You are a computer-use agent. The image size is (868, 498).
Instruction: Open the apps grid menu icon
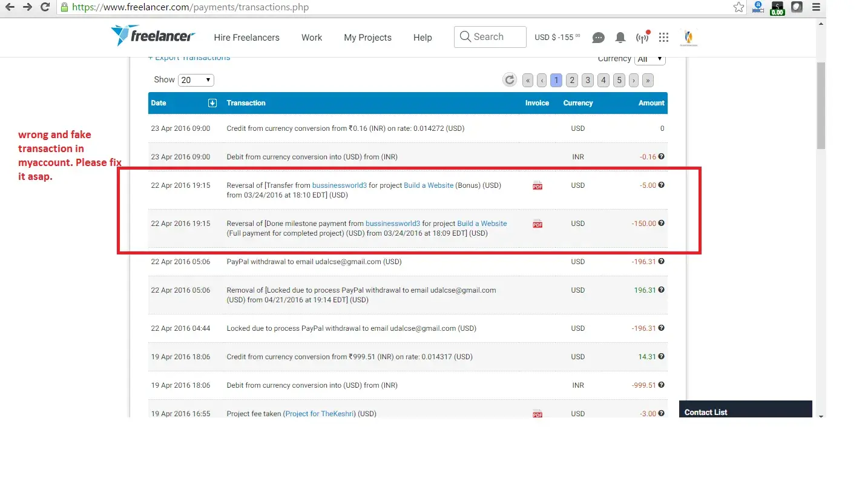coord(663,38)
